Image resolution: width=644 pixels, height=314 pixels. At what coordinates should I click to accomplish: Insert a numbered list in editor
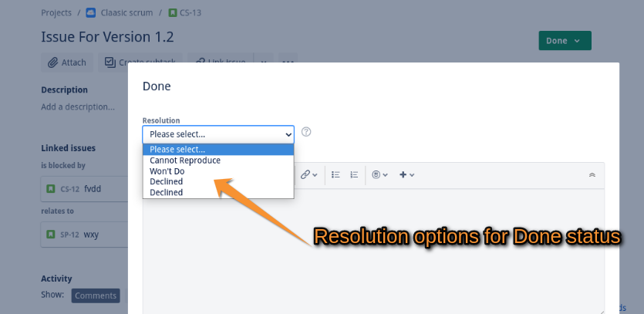pyautogui.click(x=354, y=174)
